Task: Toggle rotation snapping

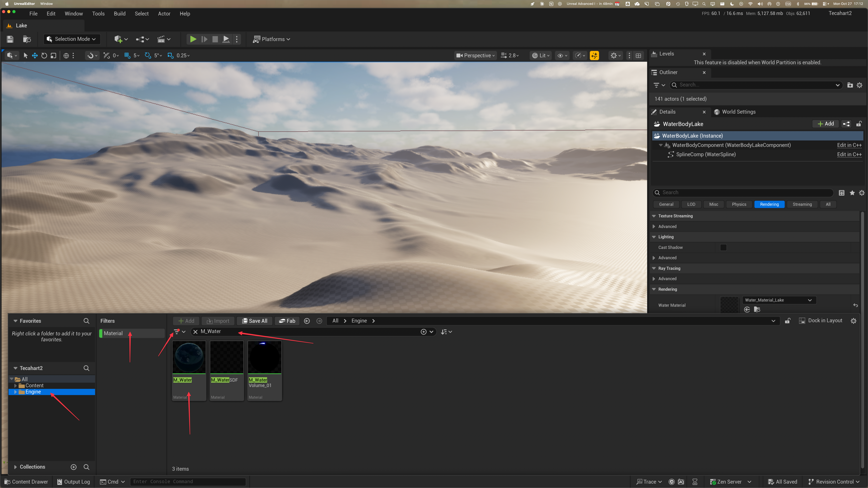Action: click(148, 56)
